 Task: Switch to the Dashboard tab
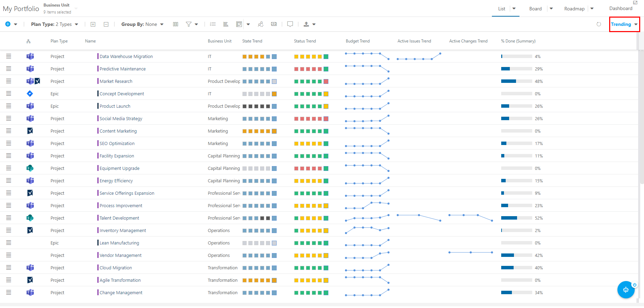click(621, 8)
